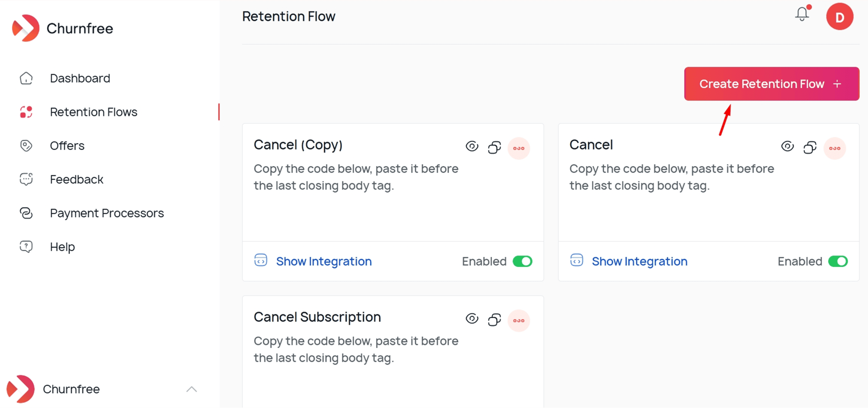Expand the three-dot menu on the Cancel card
The width and height of the screenshot is (868, 408).
pyautogui.click(x=834, y=148)
